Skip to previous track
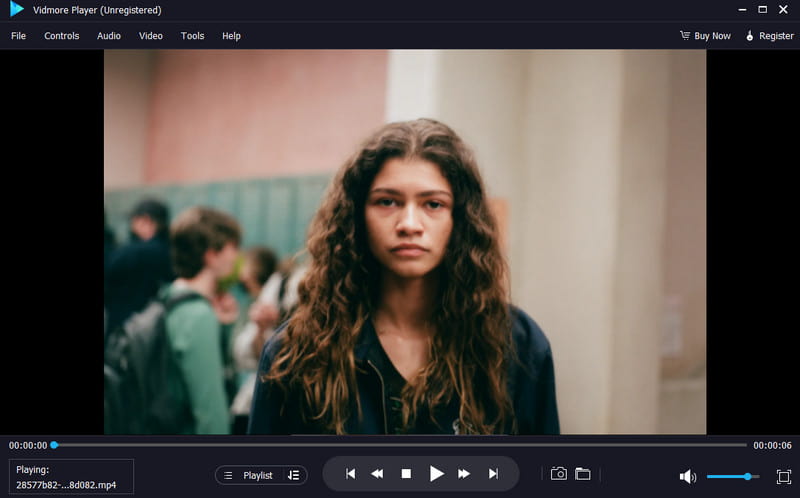The width and height of the screenshot is (800, 498). pyautogui.click(x=350, y=474)
